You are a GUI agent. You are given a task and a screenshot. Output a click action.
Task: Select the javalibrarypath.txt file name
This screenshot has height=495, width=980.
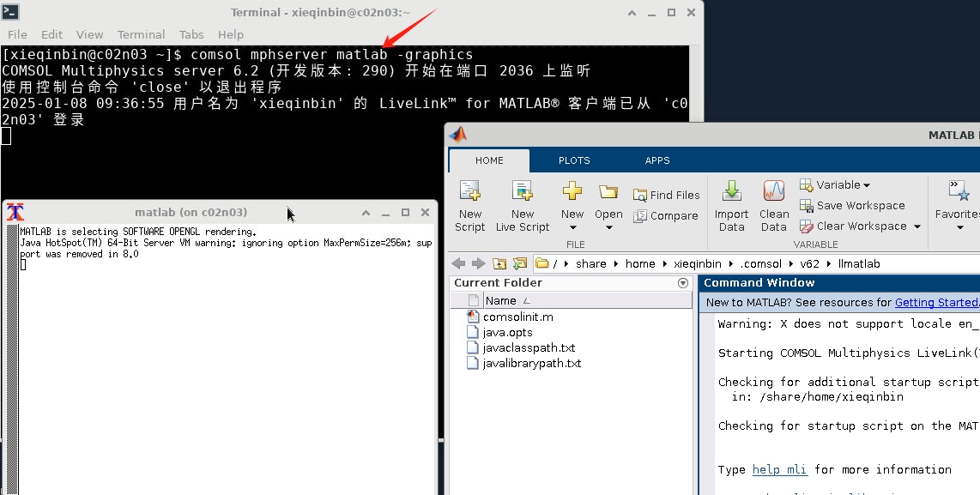[532, 363]
